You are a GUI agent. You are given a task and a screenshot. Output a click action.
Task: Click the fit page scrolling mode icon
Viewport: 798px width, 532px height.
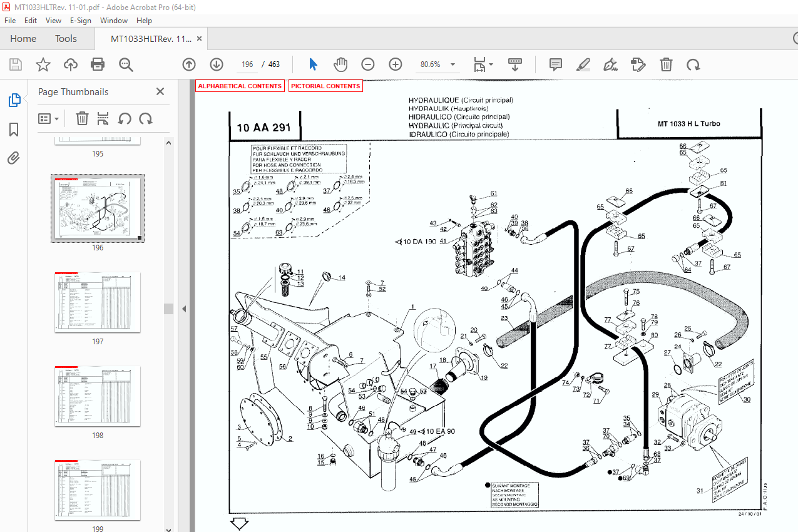[480, 64]
